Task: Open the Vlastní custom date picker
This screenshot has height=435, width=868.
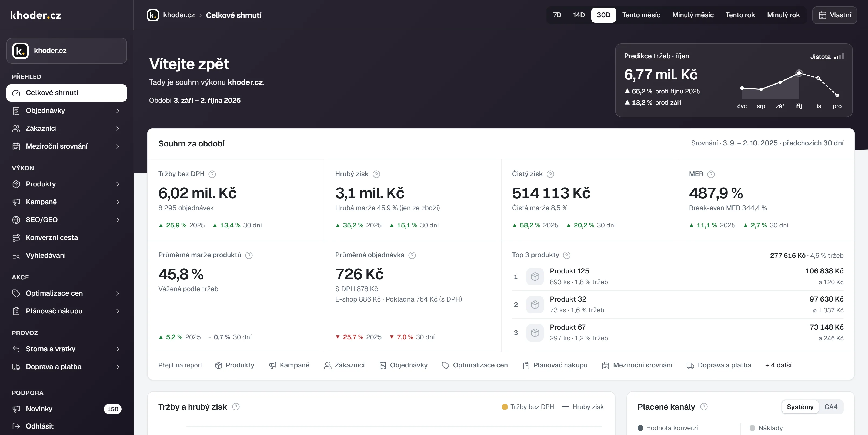Action: [x=835, y=15]
